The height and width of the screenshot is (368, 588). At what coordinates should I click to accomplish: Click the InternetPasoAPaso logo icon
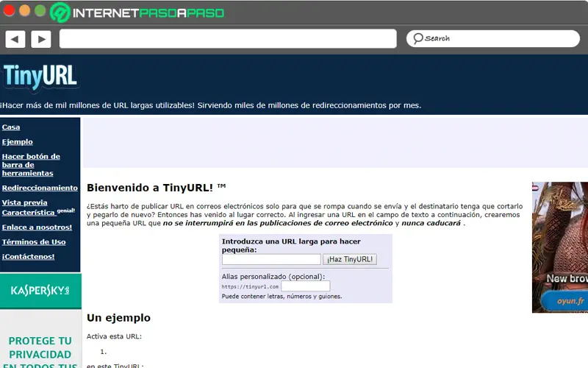[60, 13]
